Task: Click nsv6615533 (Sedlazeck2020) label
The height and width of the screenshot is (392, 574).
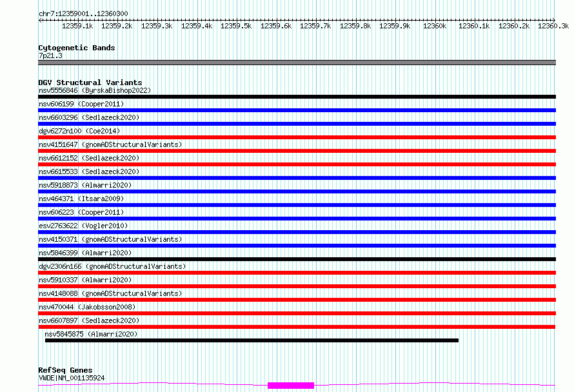Action: click(89, 171)
